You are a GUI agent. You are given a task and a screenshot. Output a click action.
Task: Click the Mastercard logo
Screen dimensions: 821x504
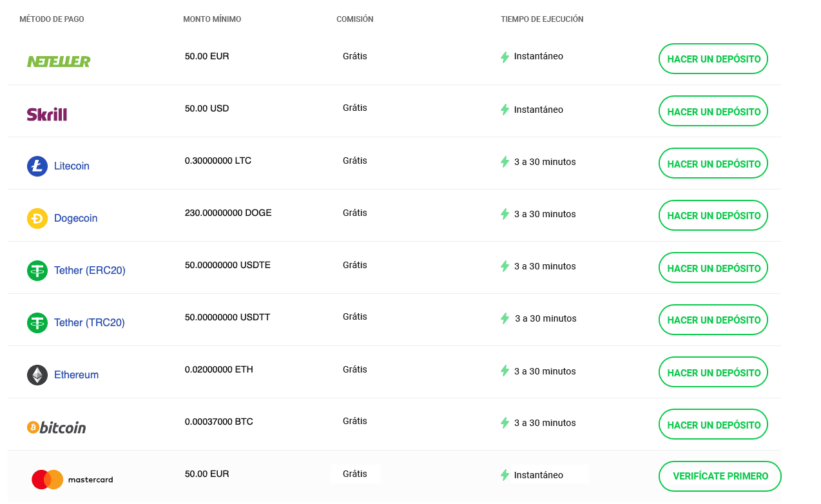pos(72,480)
